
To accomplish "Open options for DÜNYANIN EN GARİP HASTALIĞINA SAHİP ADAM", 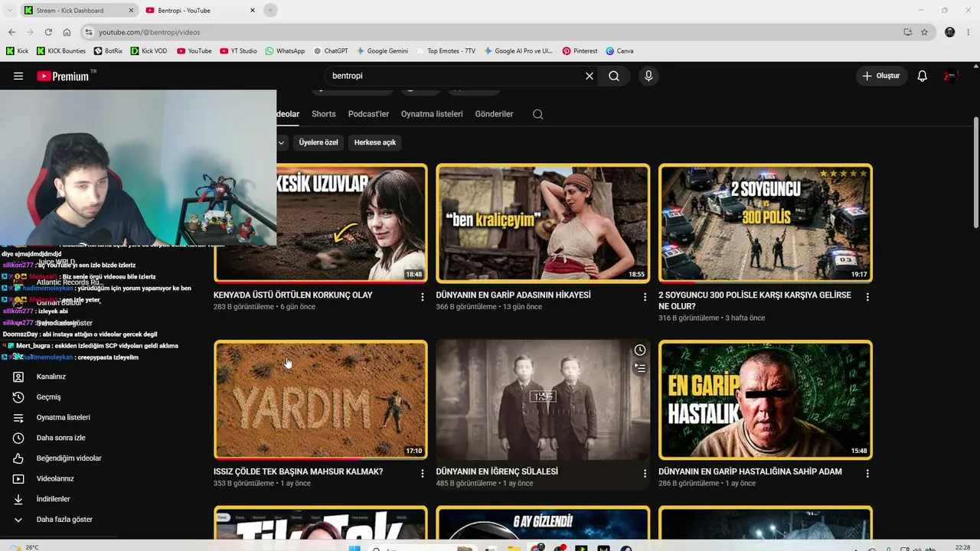I will tap(867, 474).
